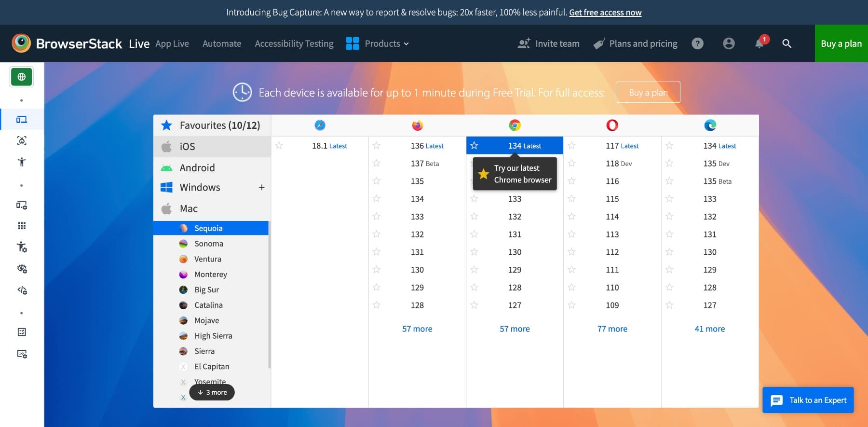Image resolution: width=868 pixels, height=427 pixels.
Task: Select the Live devices sidebar icon
Action: pos(22,119)
